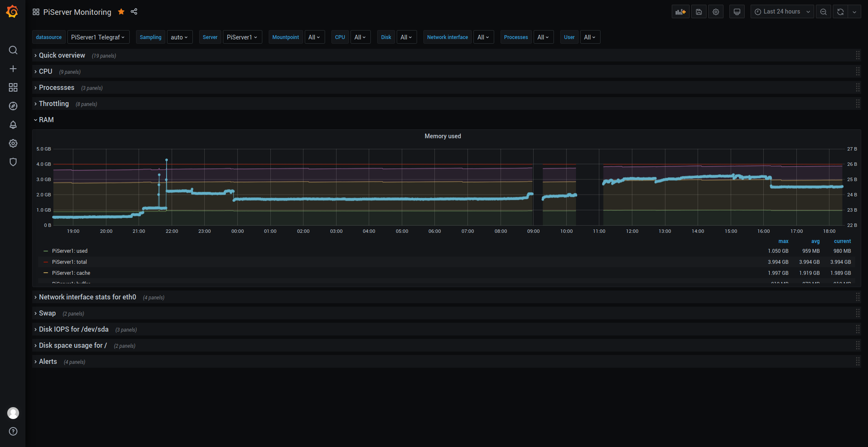This screenshot has width=868, height=447.
Task: Unstar the PiServer Monitoring dashboard
Action: click(x=121, y=11)
